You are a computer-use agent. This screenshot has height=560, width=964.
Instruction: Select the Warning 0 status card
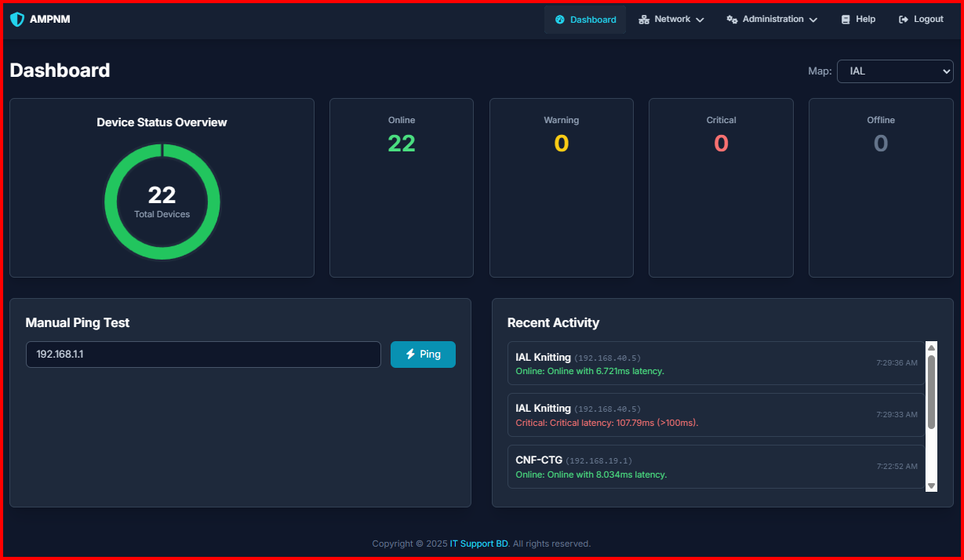click(x=562, y=187)
